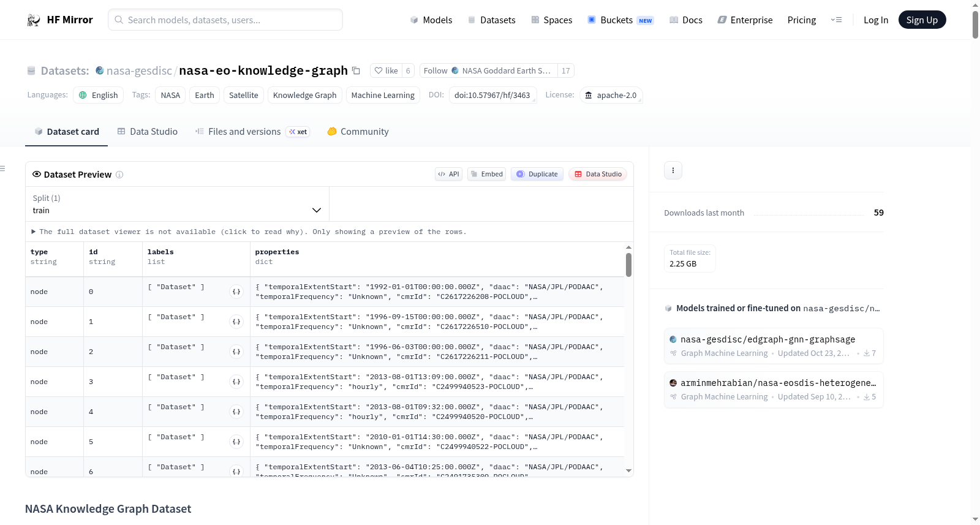980x525 pixels.
Task: Click the like count 6
Action: tap(408, 70)
